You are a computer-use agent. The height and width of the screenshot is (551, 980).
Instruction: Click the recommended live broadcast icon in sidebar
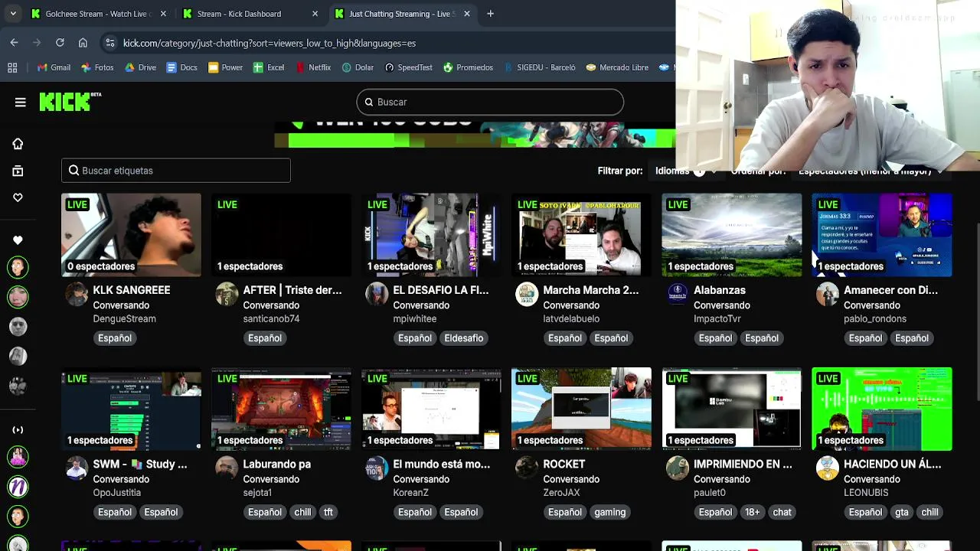click(18, 430)
